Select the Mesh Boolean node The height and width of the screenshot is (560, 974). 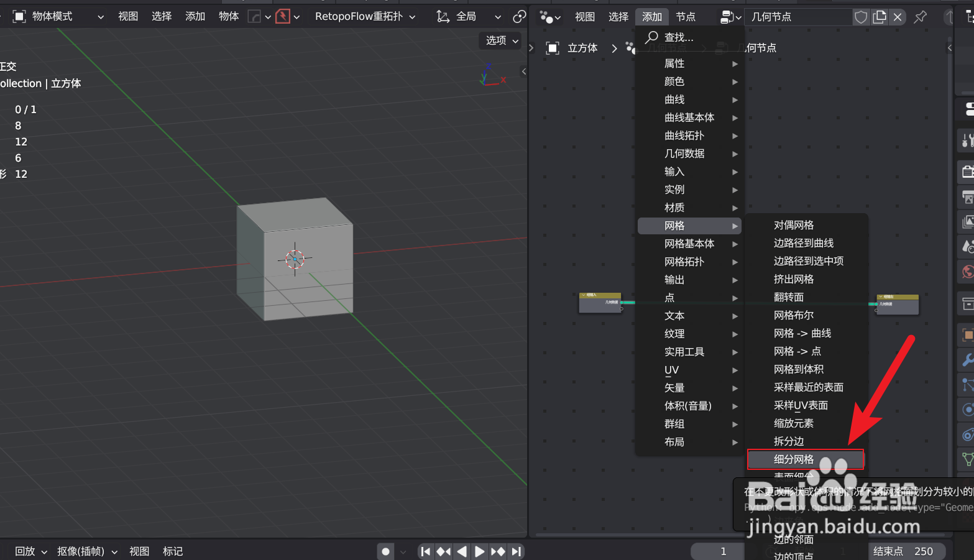pos(806,315)
